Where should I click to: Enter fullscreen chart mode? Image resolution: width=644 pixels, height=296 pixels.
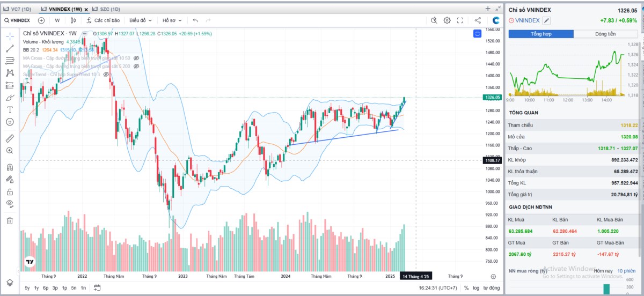[460, 20]
